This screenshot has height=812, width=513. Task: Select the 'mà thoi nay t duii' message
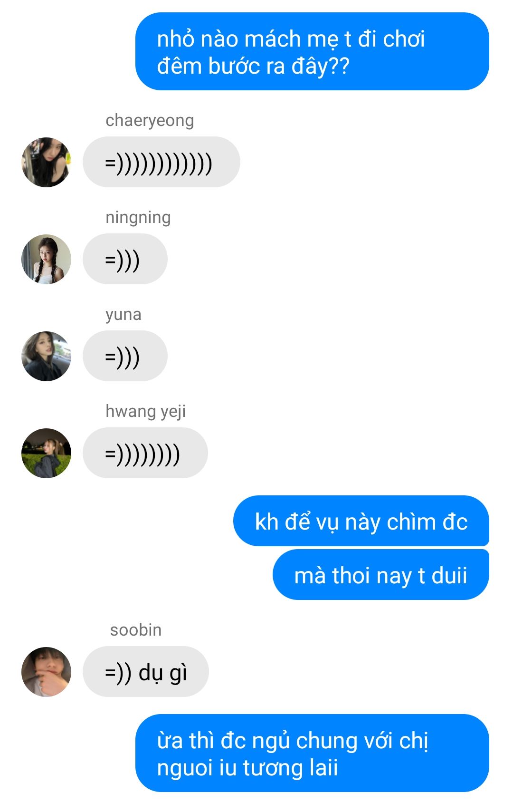pyautogui.click(x=381, y=575)
